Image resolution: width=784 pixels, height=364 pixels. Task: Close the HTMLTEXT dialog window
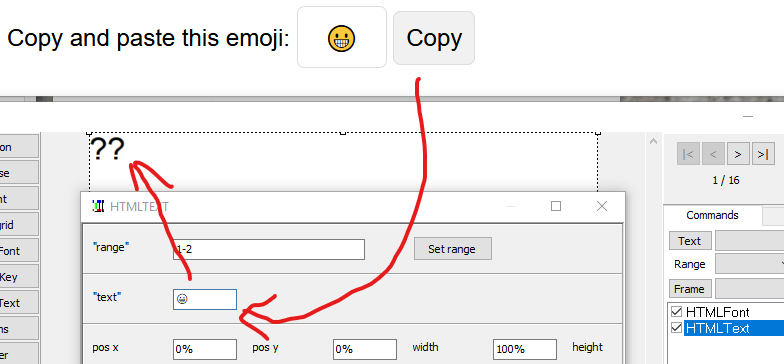602,206
